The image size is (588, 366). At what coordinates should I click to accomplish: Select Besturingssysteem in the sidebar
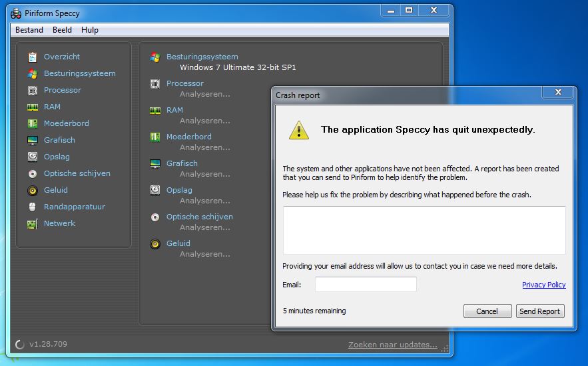click(79, 73)
